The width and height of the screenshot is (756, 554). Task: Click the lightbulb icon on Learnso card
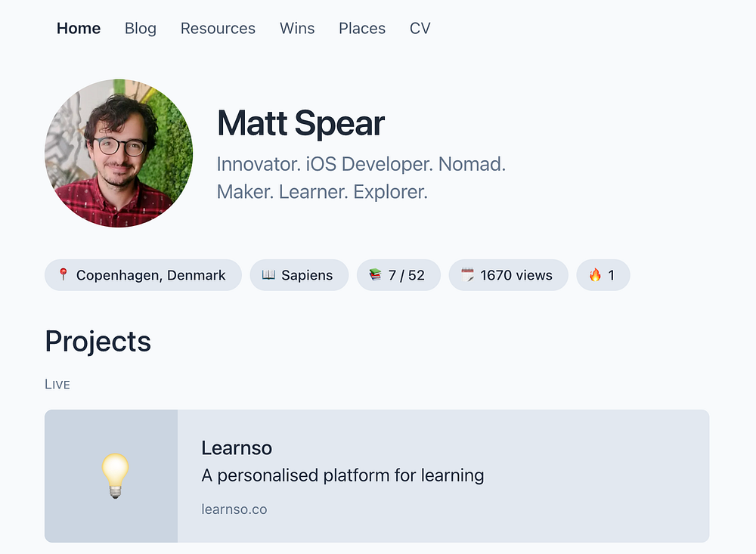[x=115, y=476]
